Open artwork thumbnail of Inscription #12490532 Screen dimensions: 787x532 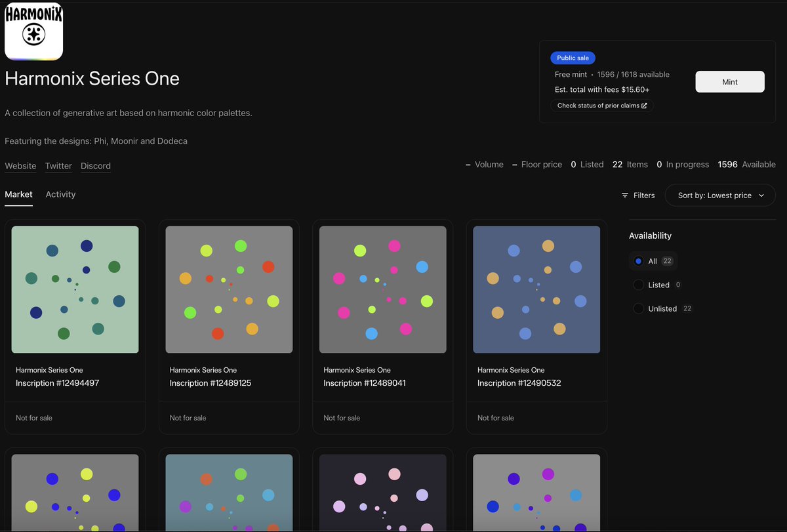536,289
